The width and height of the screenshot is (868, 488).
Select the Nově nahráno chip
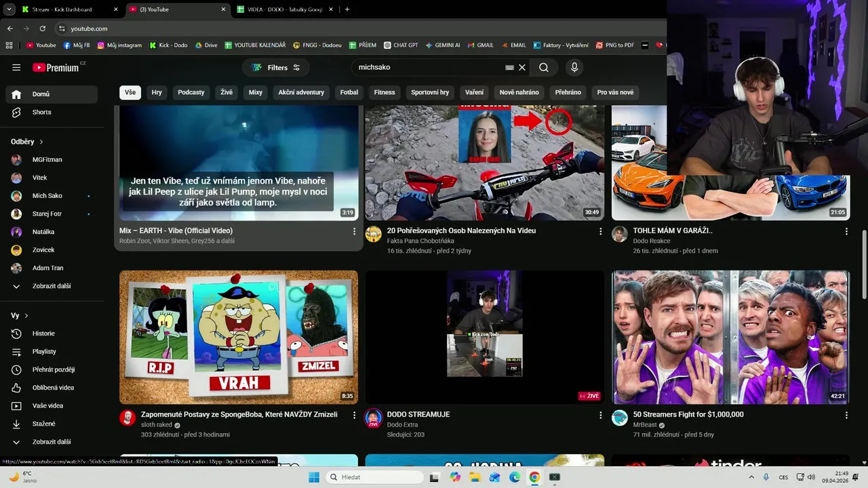point(519,92)
